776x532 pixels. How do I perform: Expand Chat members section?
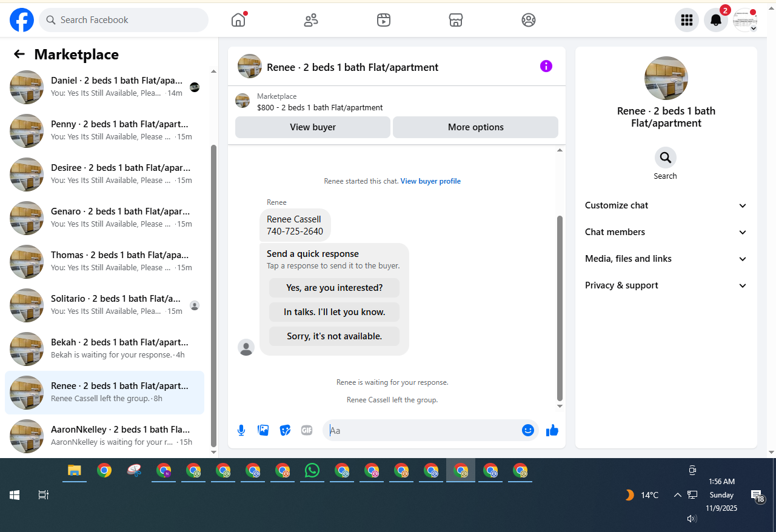666,232
